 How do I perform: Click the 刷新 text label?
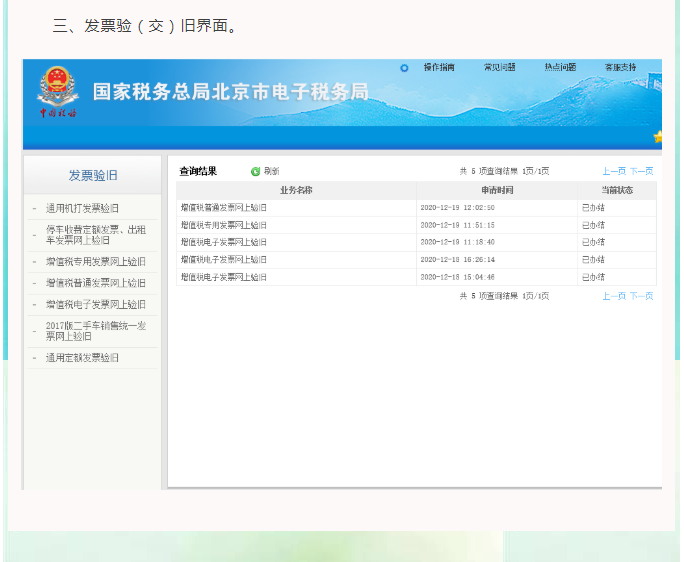coord(271,171)
